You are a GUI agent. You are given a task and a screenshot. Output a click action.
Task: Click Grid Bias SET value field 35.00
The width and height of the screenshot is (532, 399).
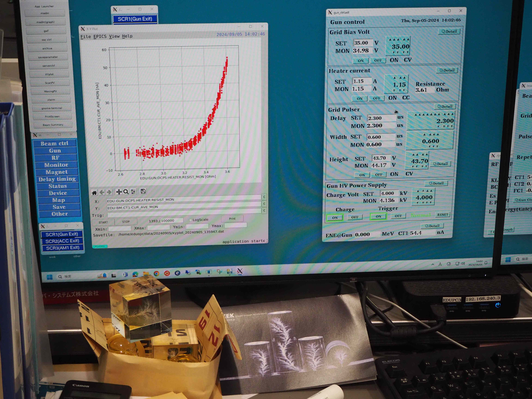pos(363,43)
